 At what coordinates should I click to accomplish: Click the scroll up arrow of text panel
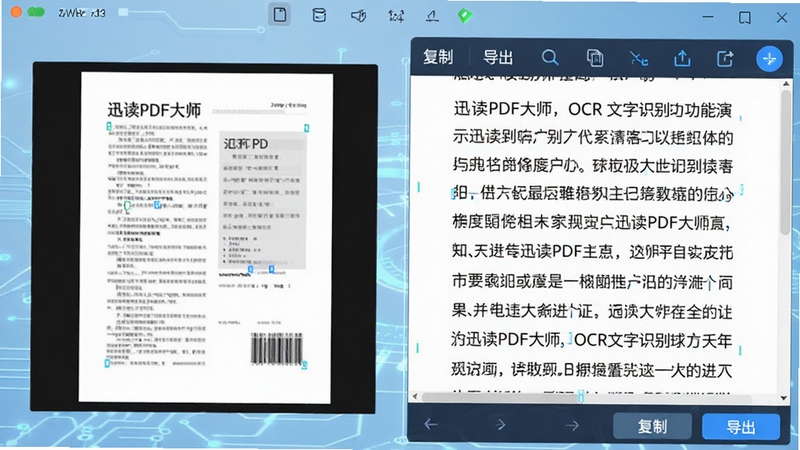786,83
